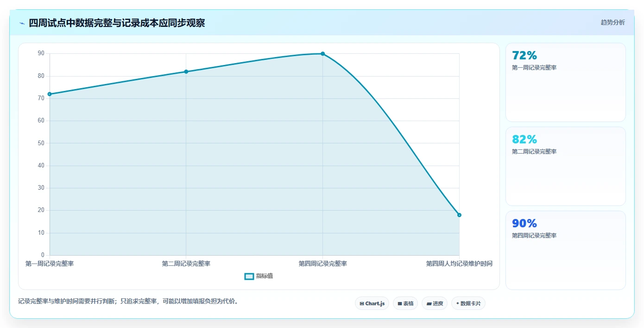Click the 趋势分析 label in header

tap(612, 22)
